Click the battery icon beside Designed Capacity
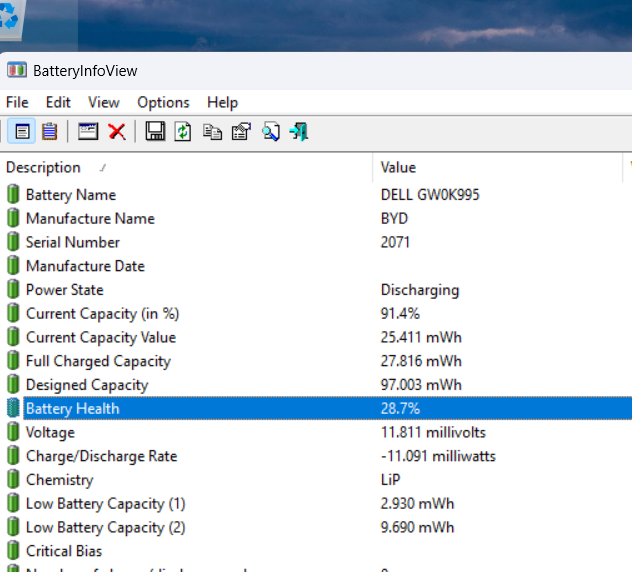632x572 pixels. (13, 385)
